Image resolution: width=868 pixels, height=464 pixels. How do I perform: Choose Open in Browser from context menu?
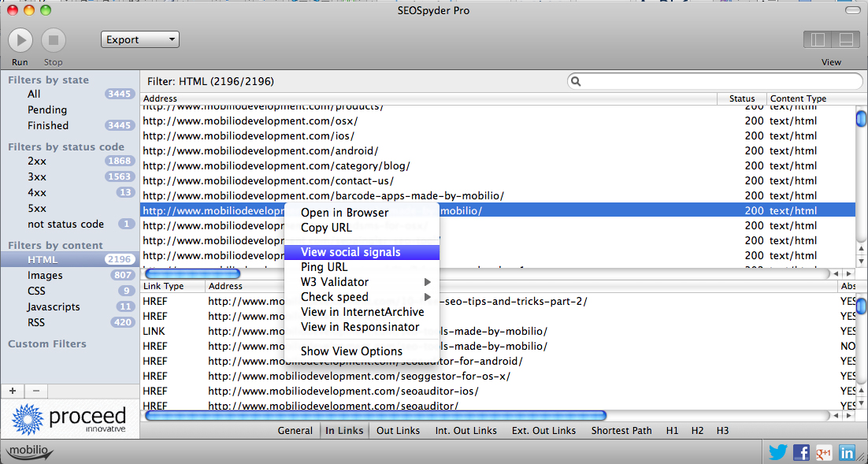(x=362, y=213)
